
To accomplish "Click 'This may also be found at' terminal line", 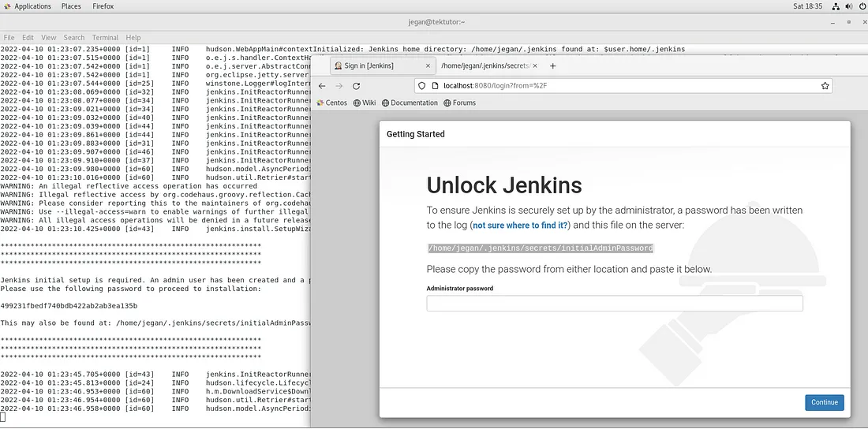I will coord(155,323).
